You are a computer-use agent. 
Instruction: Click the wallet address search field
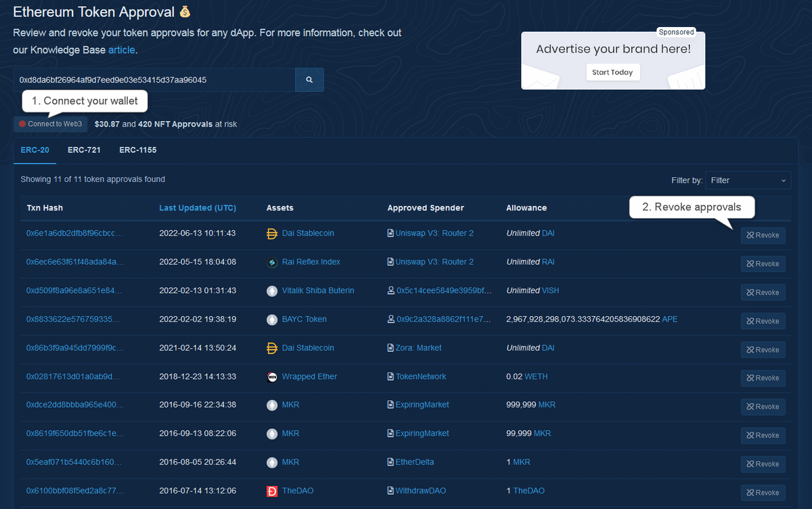coord(154,80)
